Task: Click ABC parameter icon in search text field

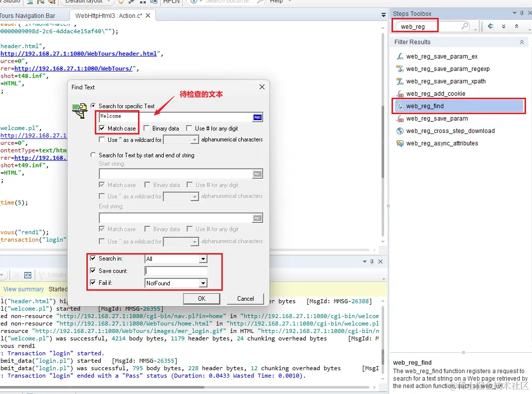Action: point(258,118)
